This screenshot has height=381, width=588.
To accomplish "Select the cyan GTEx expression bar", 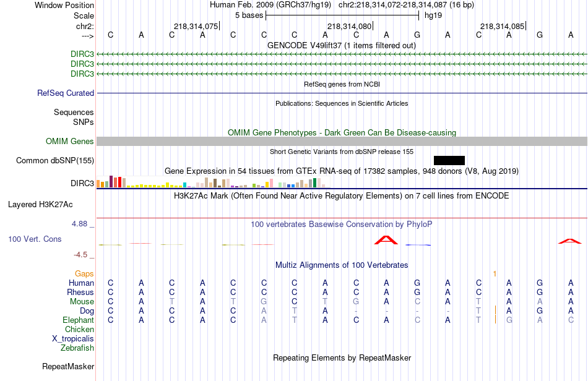I will click(x=184, y=185).
